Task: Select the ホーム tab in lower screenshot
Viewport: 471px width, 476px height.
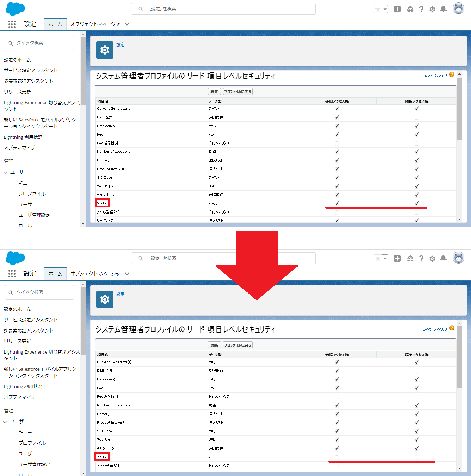Action: [55, 274]
